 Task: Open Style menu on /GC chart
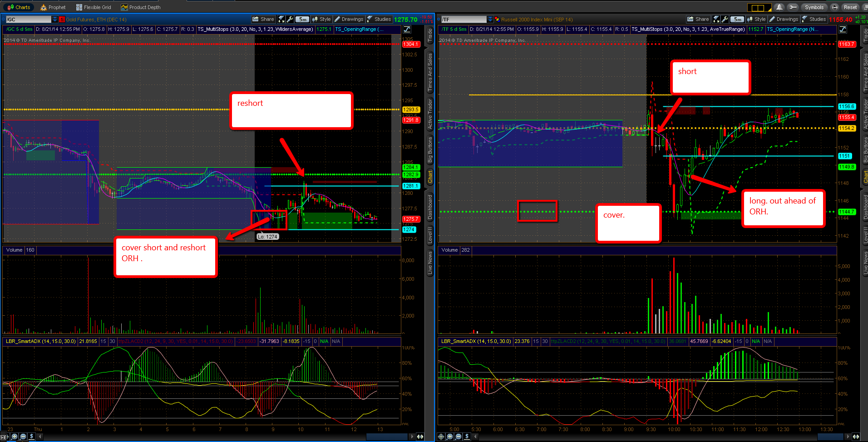coord(321,19)
